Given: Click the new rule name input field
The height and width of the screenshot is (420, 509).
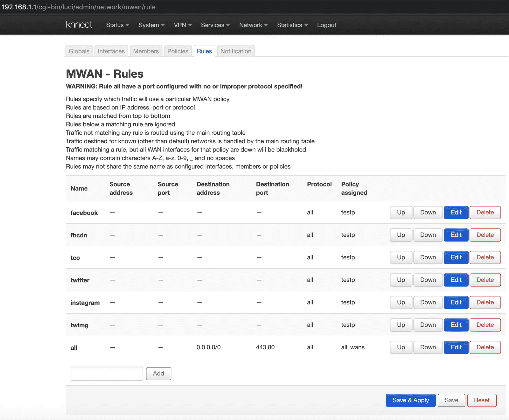Looking at the screenshot, I should click(x=107, y=374).
